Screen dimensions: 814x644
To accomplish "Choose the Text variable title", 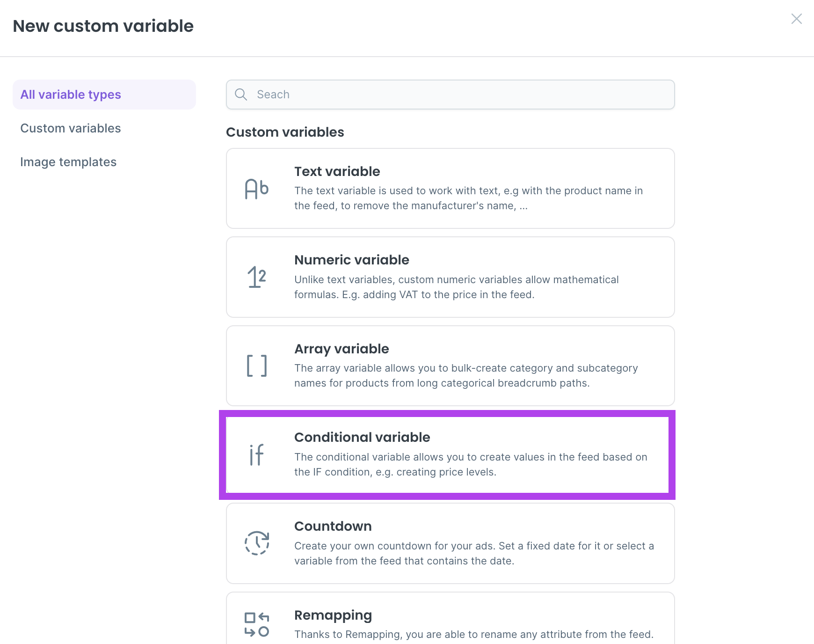I will click(x=337, y=171).
